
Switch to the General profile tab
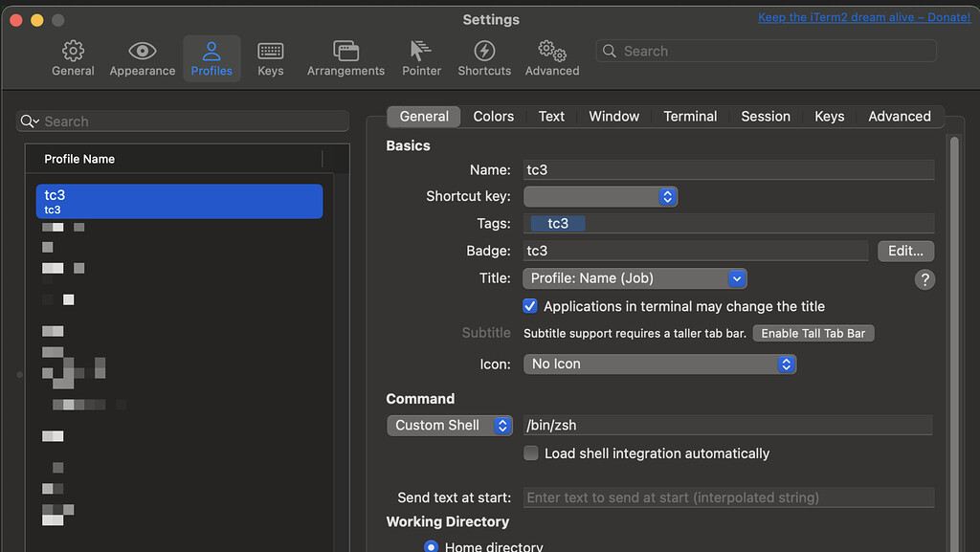click(x=424, y=116)
